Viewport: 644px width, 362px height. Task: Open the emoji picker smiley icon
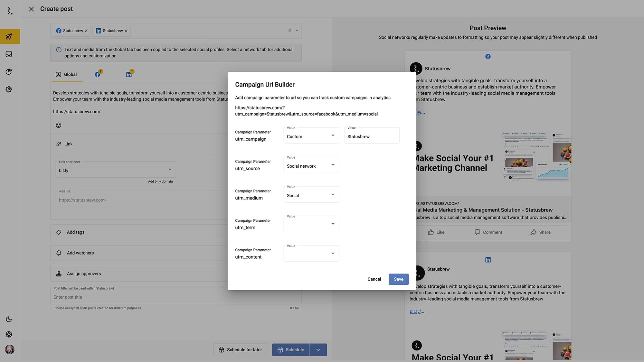coord(58,125)
